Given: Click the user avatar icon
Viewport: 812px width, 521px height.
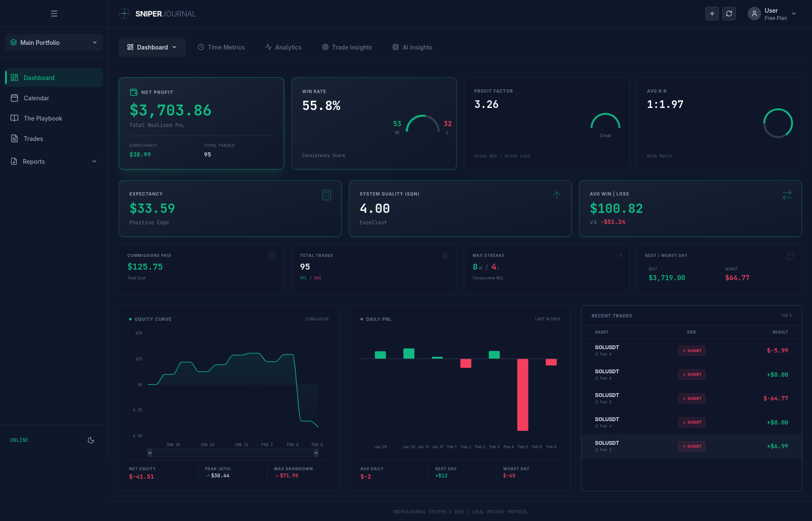Looking at the screenshot, I should [x=754, y=14].
